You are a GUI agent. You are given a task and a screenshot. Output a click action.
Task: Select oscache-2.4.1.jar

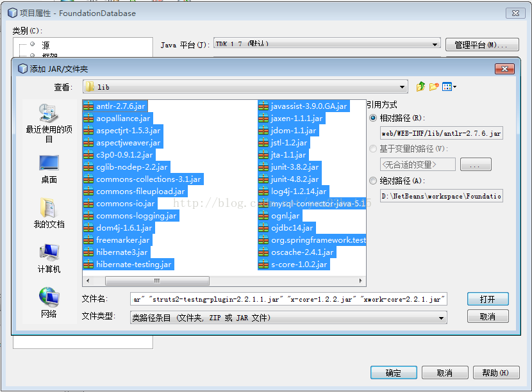297,252
